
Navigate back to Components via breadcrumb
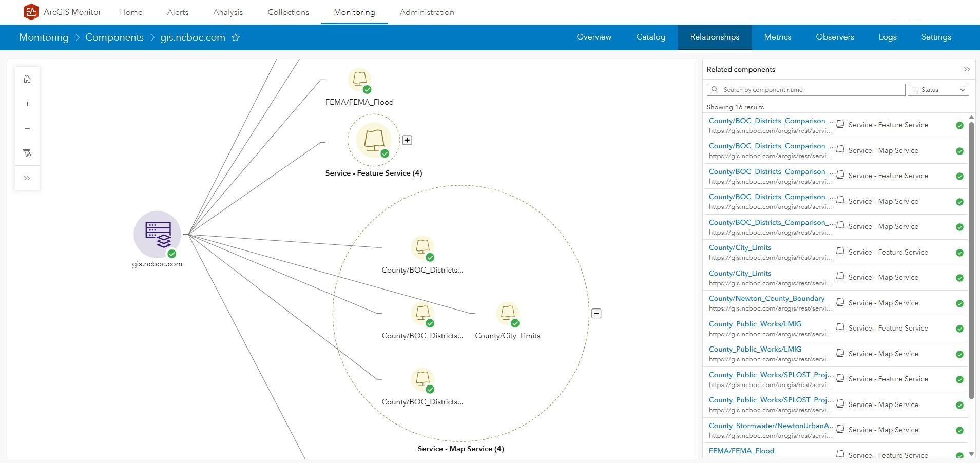point(114,37)
